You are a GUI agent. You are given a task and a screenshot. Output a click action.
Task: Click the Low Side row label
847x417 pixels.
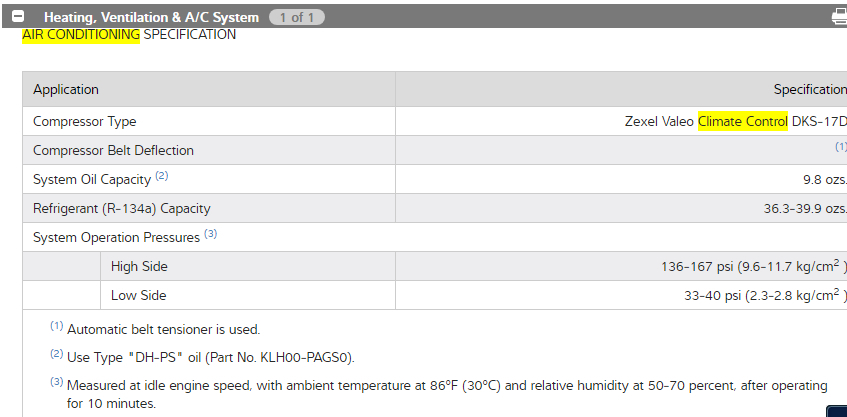point(139,295)
